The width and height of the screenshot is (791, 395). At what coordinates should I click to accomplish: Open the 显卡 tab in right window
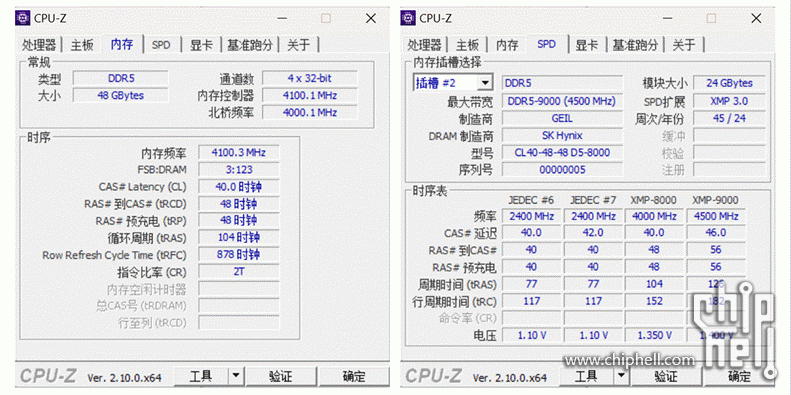[x=587, y=45]
